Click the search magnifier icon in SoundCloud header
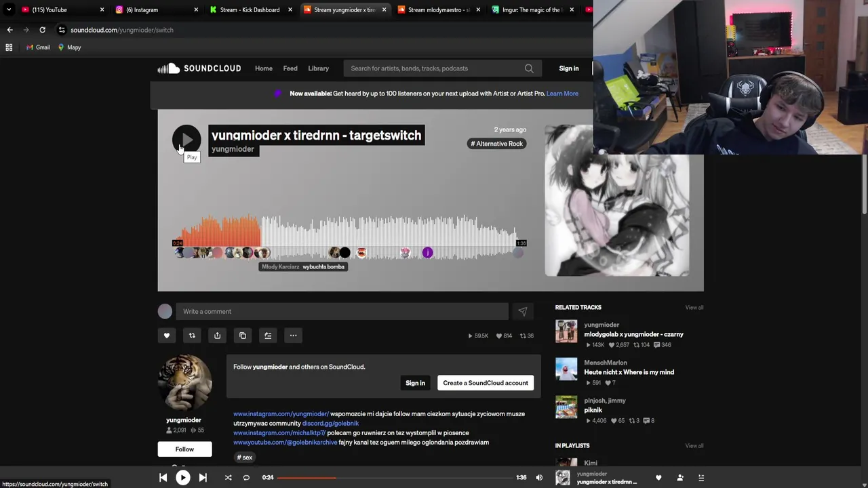868x488 pixels. point(529,68)
